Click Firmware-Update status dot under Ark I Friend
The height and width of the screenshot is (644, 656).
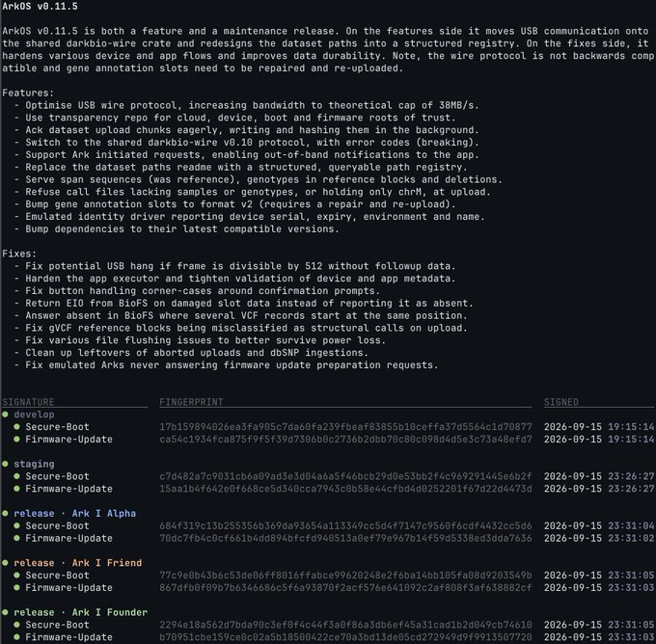16,587
